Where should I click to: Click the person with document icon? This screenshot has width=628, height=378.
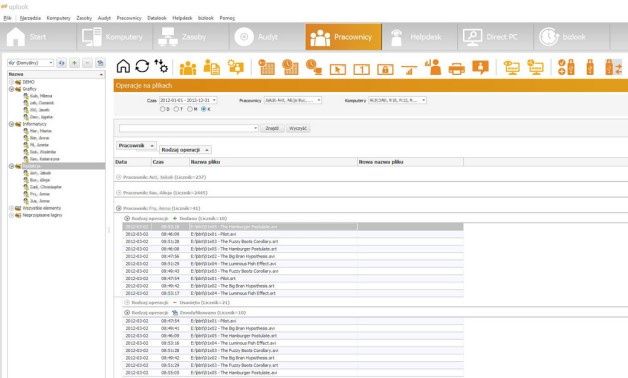pos(211,67)
